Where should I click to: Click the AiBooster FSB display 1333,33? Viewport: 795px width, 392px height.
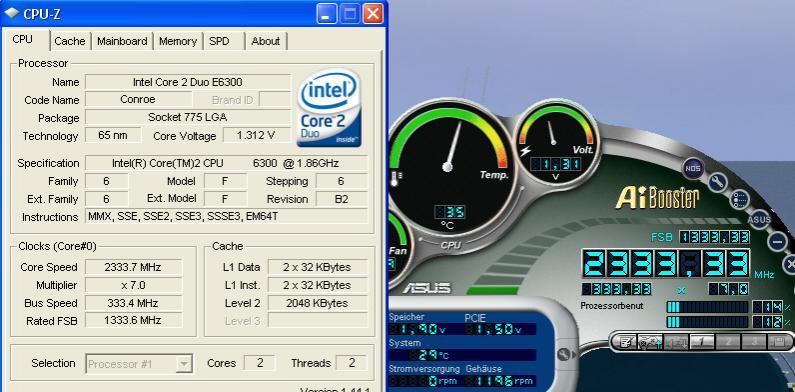pyautogui.click(x=714, y=237)
